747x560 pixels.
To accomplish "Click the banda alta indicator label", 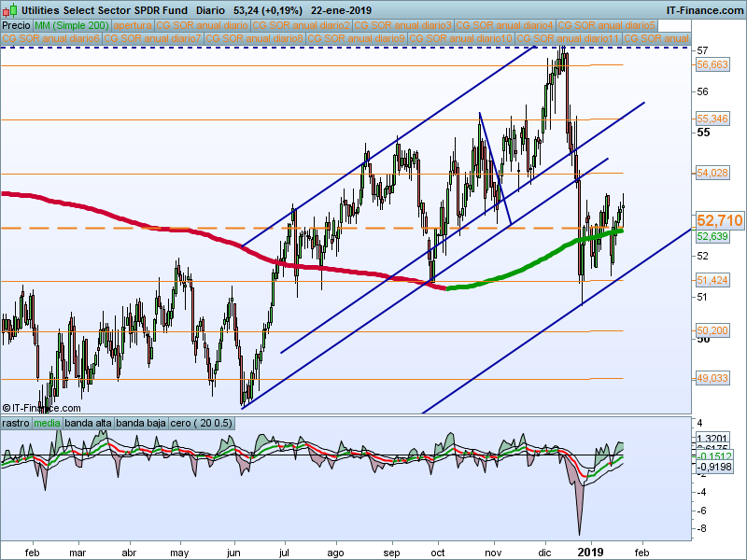I will [x=87, y=424].
